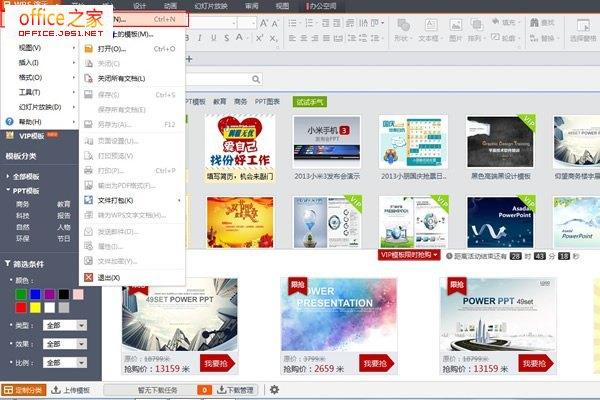
Task: Select Exit (退出X) menu item
Action: [132, 278]
